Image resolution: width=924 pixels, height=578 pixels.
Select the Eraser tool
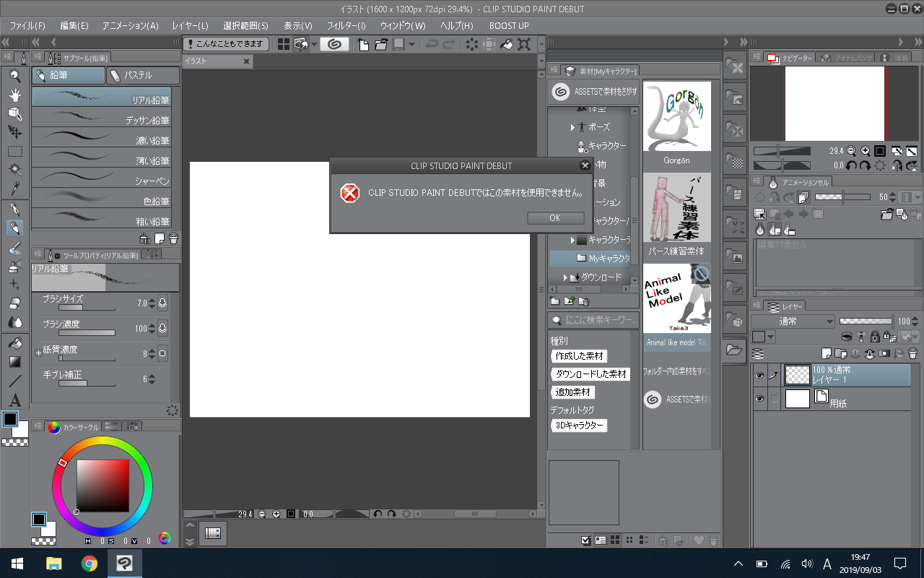coord(14,303)
